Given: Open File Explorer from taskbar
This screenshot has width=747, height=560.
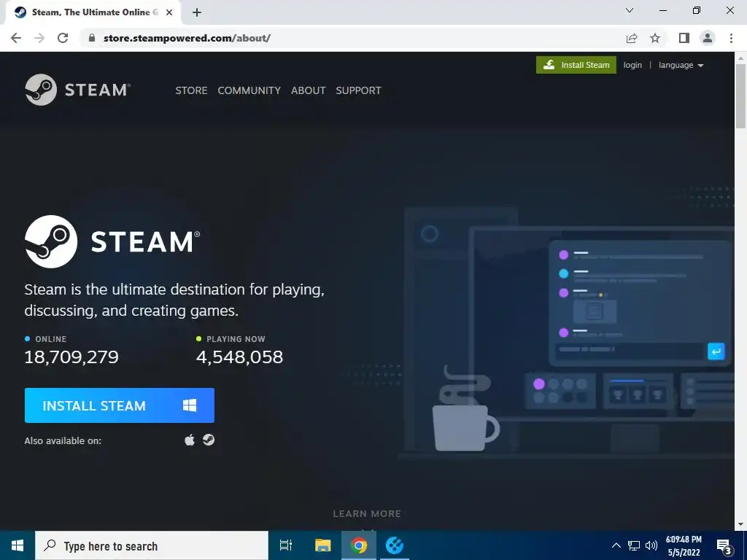Looking at the screenshot, I should [x=322, y=545].
